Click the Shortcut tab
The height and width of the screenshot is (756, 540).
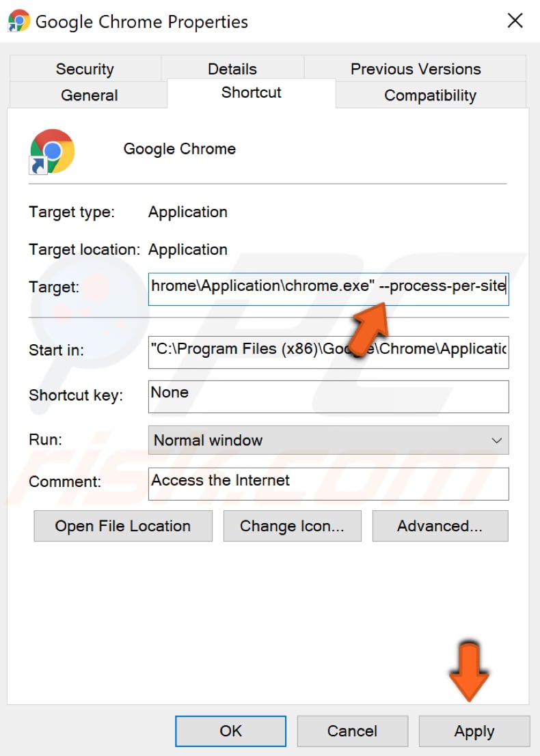point(251,93)
